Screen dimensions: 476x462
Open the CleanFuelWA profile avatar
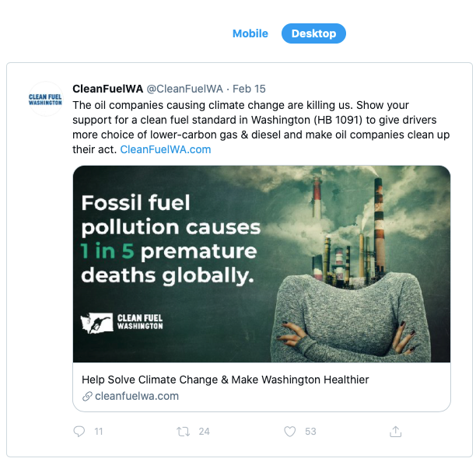46,99
